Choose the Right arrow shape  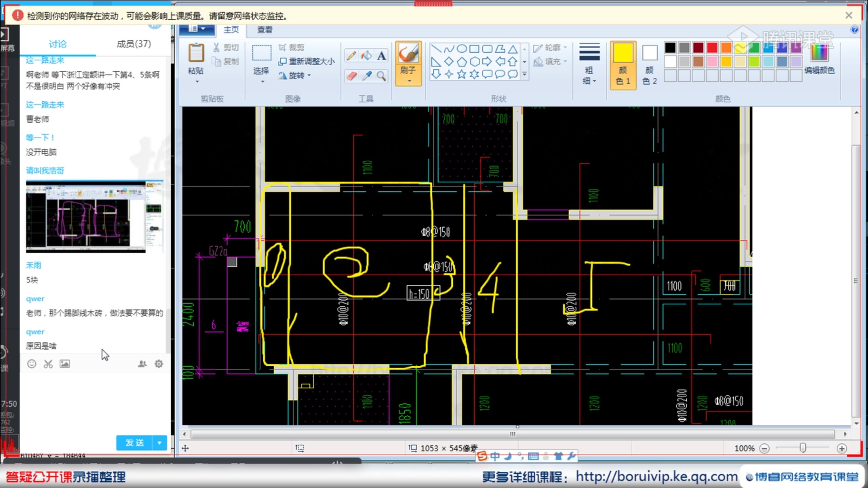point(487,62)
